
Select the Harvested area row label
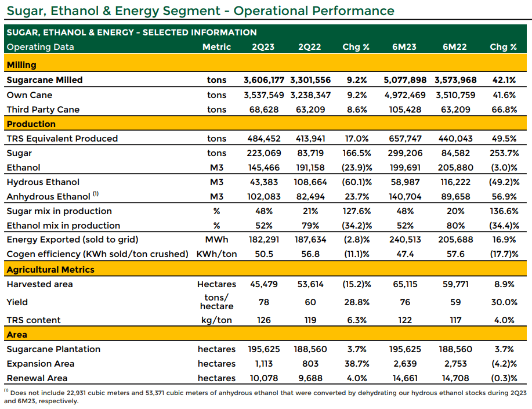pos(39,284)
